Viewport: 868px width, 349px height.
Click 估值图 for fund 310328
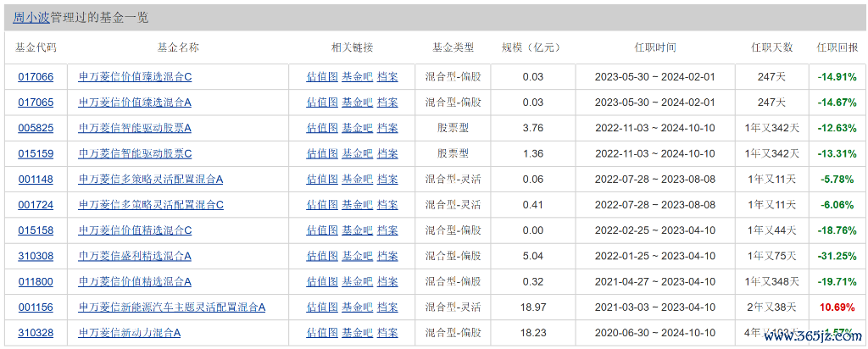pyautogui.click(x=322, y=333)
